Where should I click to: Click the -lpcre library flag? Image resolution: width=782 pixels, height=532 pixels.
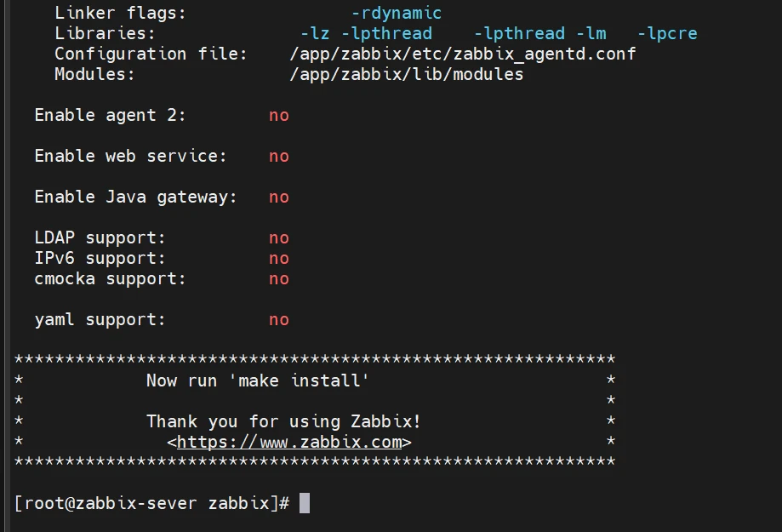click(667, 33)
